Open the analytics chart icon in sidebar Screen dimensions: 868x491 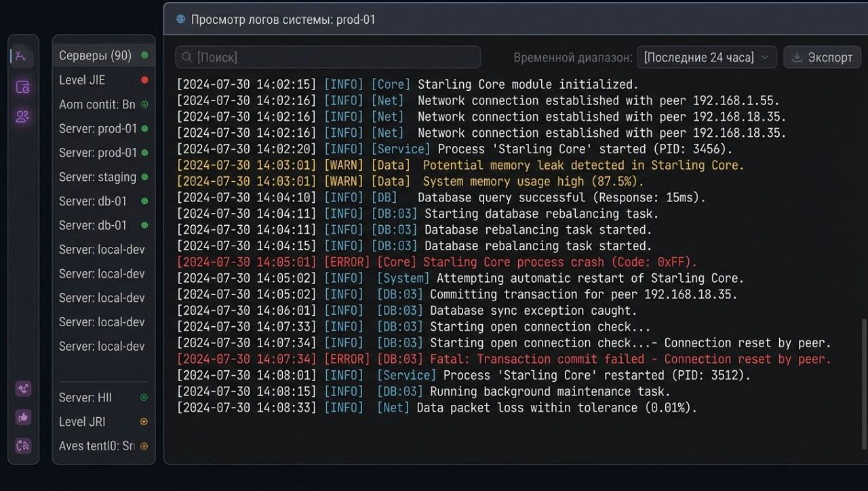22,56
